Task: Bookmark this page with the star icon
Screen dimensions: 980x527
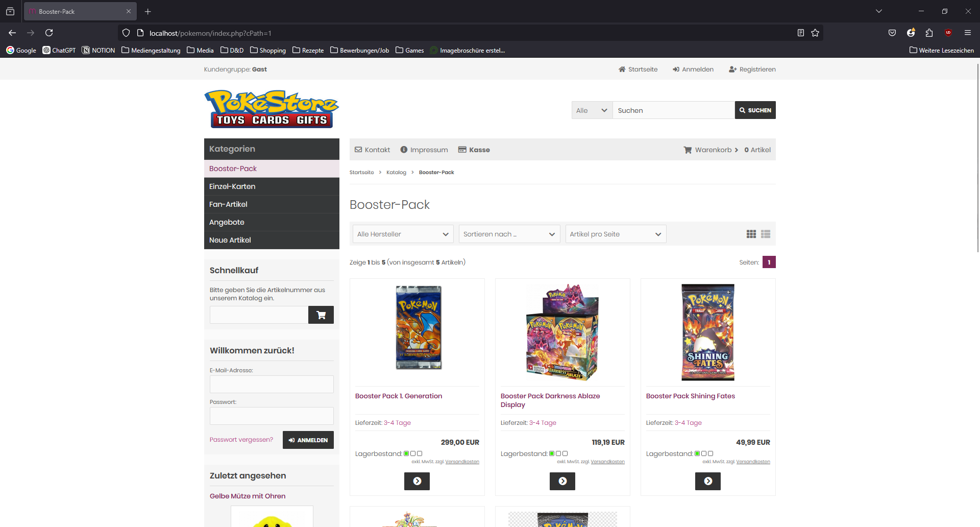Action: coord(815,33)
